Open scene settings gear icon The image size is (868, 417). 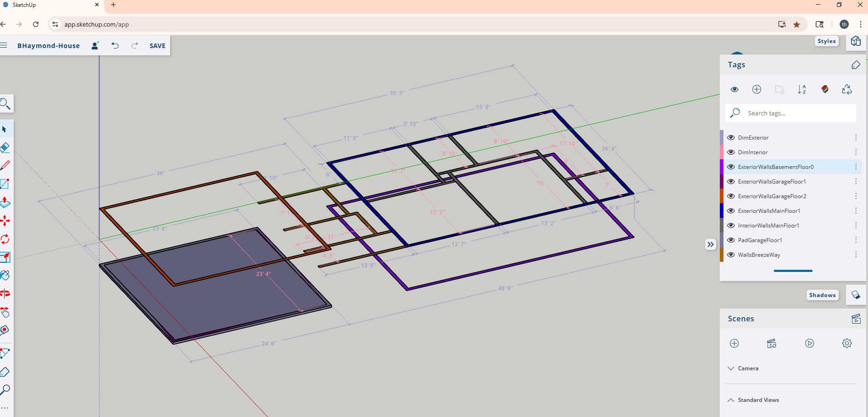click(847, 343)
